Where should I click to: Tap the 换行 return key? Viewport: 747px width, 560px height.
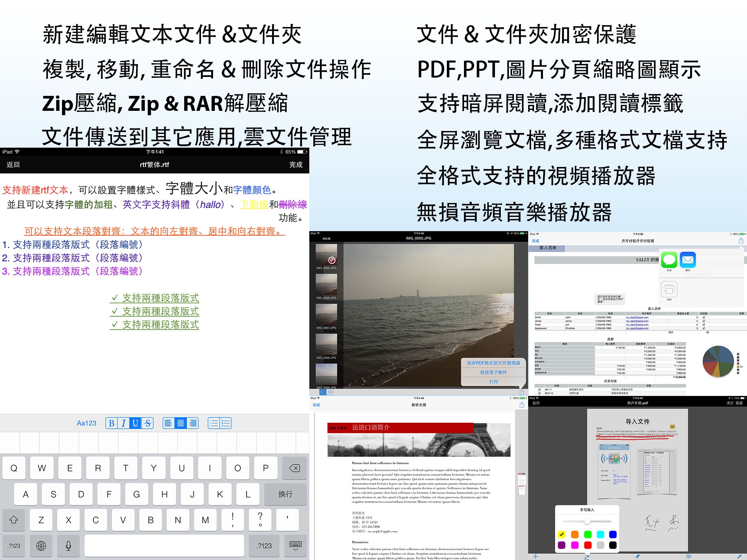[x=285, y=494]
